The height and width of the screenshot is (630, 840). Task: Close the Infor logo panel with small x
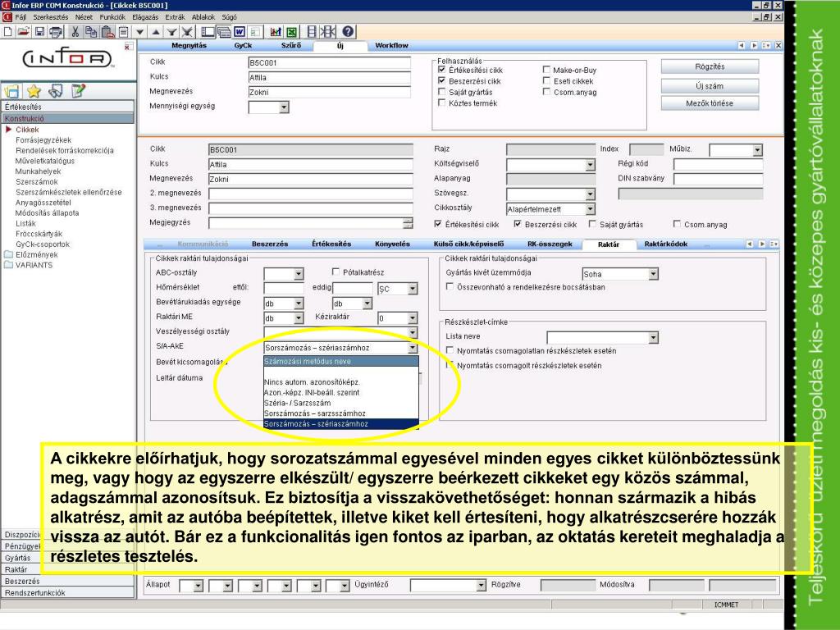pos(127,47)
